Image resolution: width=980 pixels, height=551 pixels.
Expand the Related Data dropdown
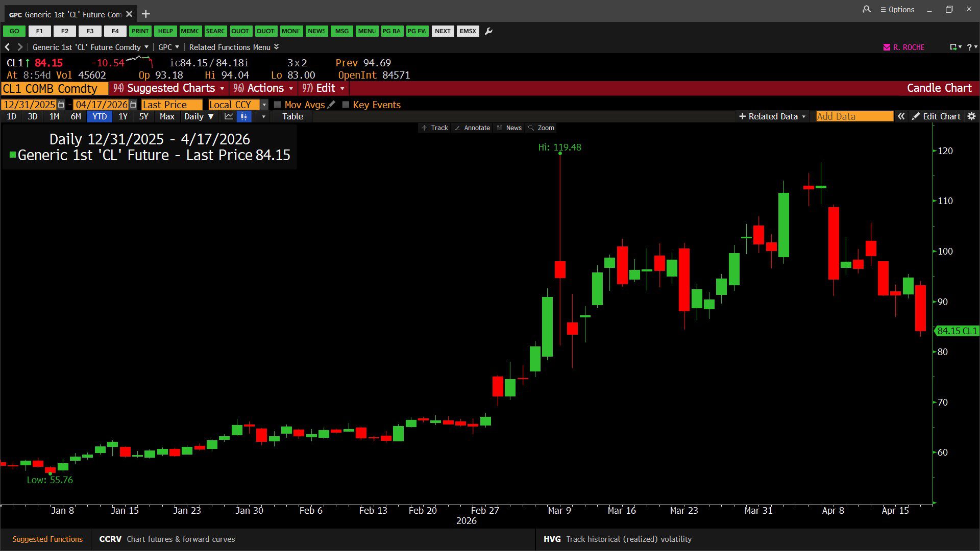tap(772, 116)
